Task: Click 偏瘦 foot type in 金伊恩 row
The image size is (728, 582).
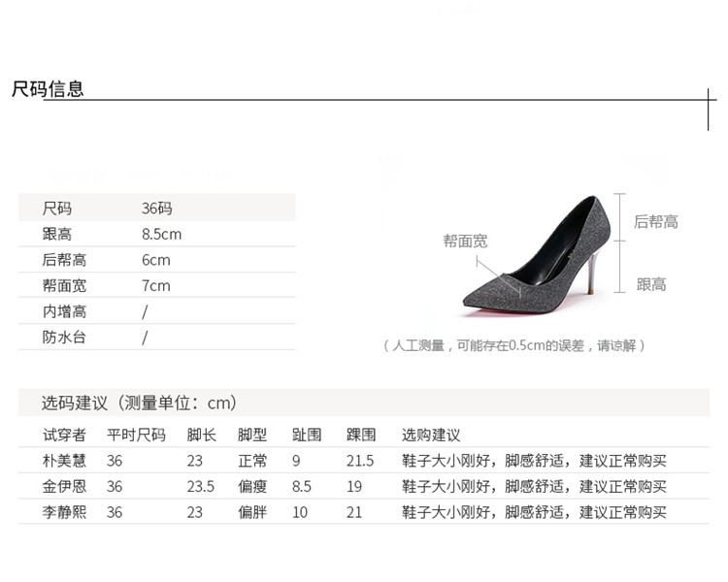Action: coord(251,486)
